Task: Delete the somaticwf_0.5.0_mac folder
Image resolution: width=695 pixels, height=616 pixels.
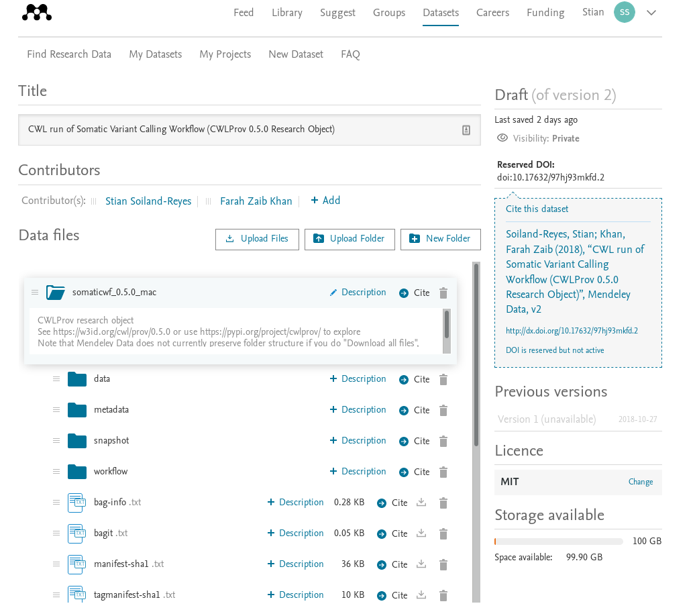Action: [x=443, y=293]
